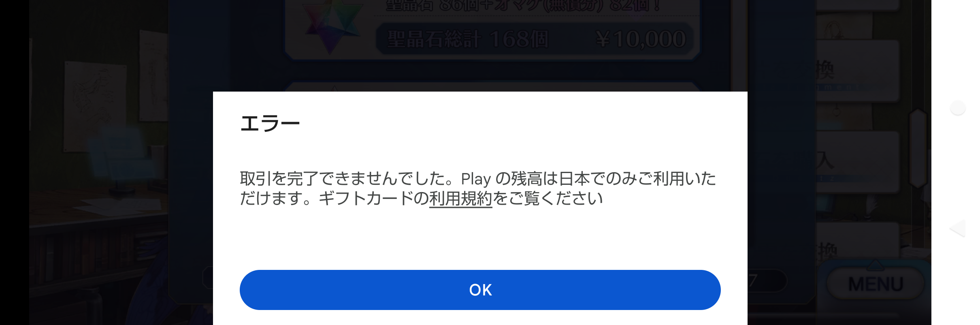Click the hexagonal scrollbar handle
This screenshot has height=325, width=980.
tap(918, 148)
